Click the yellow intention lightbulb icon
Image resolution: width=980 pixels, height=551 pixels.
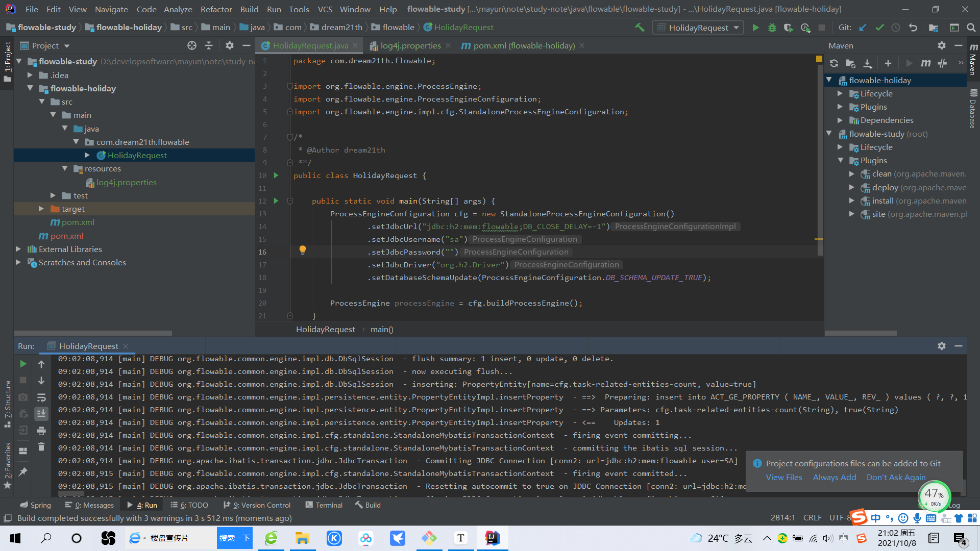[x=303, y=250]
